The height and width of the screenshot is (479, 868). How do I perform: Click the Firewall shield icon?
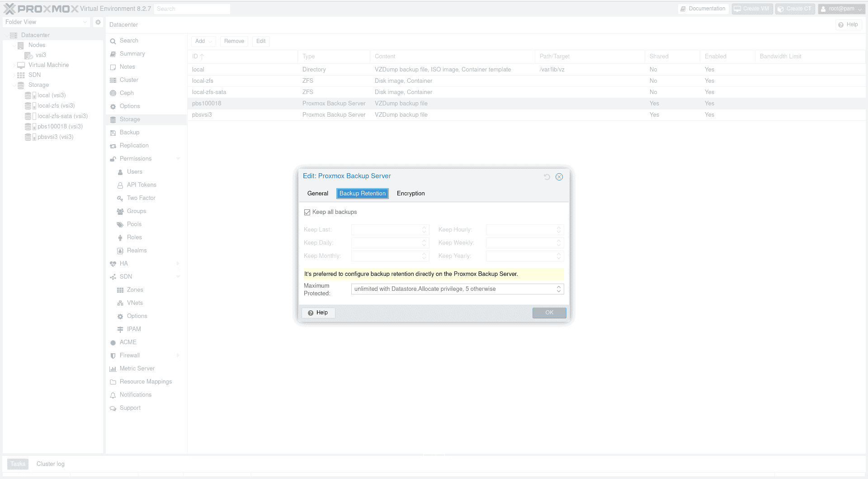pyautogui.click(x=113, y=356)
